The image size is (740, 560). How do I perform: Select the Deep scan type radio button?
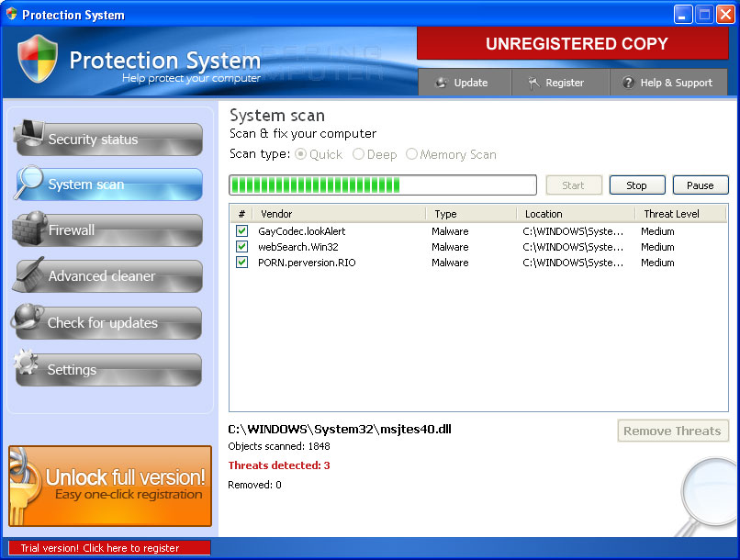(x=359, y=155)
